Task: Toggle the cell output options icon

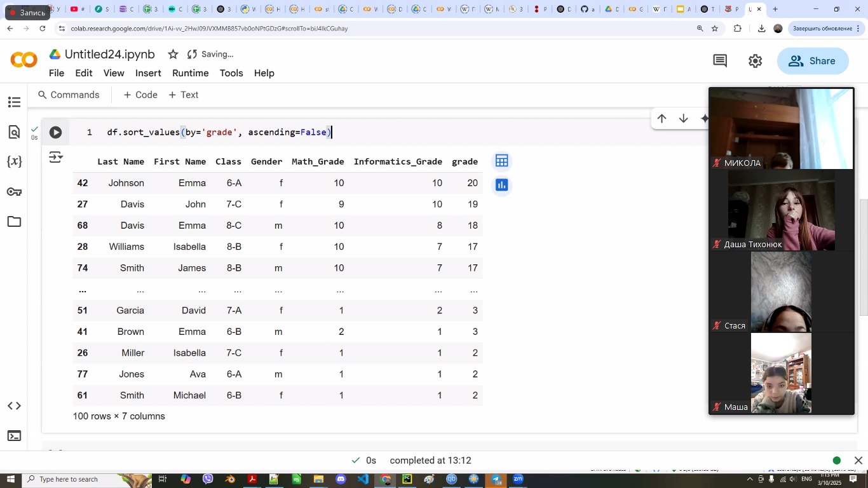Action: tap(56, 157)
